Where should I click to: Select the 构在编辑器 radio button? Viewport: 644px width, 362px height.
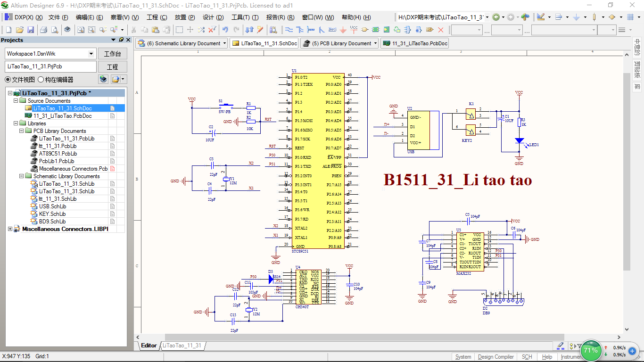coord(41,80)
